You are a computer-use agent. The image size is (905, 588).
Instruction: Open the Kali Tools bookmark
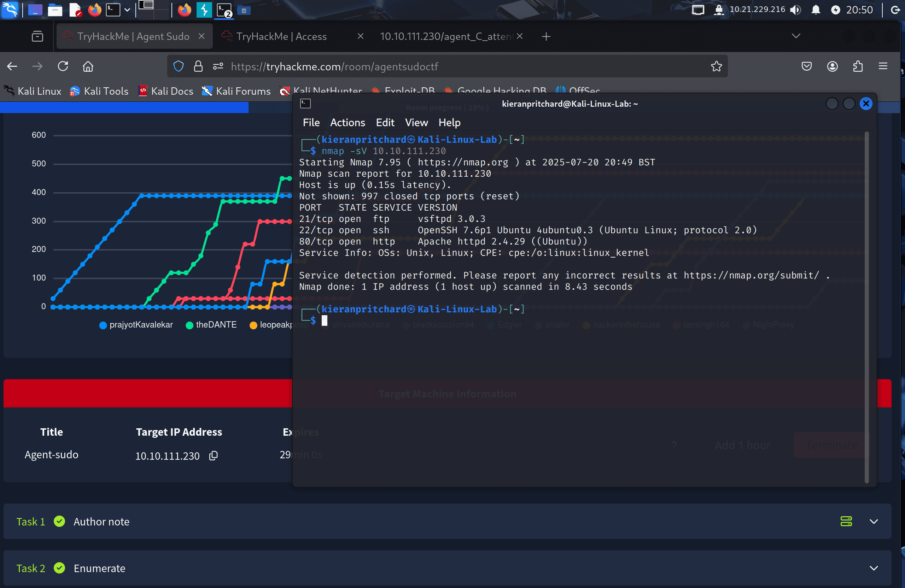point(99,91)
